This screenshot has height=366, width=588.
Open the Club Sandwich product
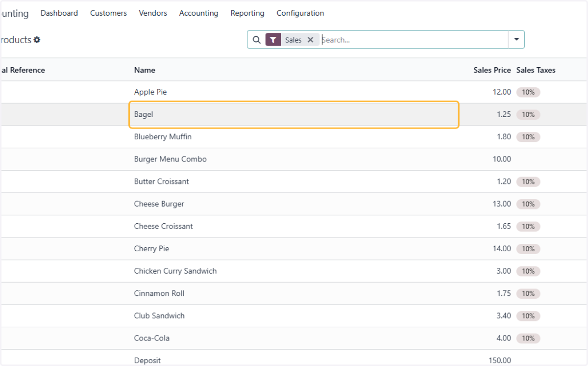[159, 315]
